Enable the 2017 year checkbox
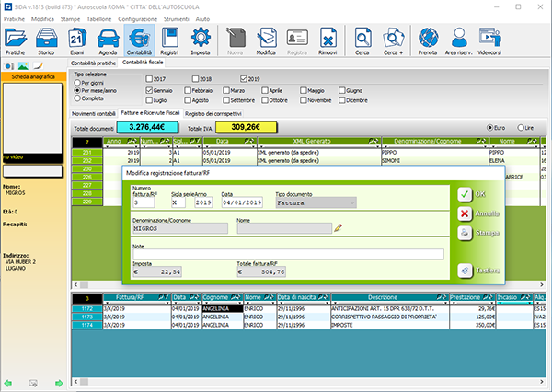The width and height of the screenshot is (552, 392). pyautogui.click(x=150, y=79)
